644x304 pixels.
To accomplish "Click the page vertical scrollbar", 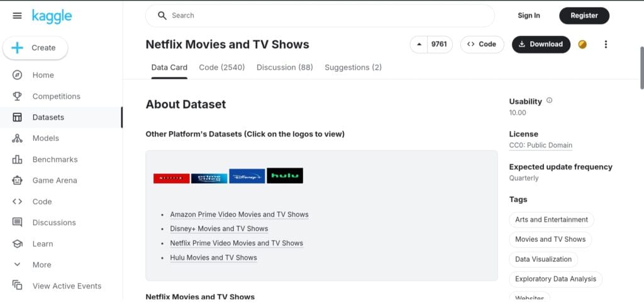I will tap(642, 68).
